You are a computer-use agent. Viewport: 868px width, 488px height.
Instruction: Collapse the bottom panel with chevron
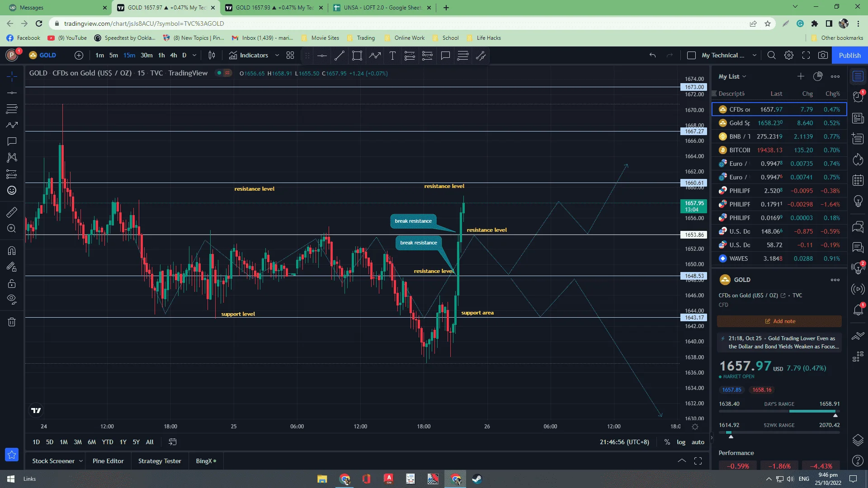(x=682, y=461)
